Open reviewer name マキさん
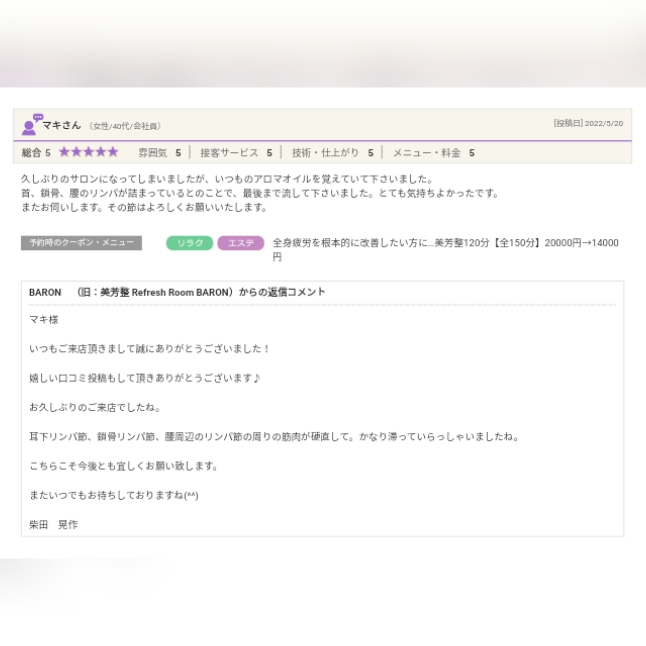Image resolution: width=646 pixels, height=646 pixels. 61,125
